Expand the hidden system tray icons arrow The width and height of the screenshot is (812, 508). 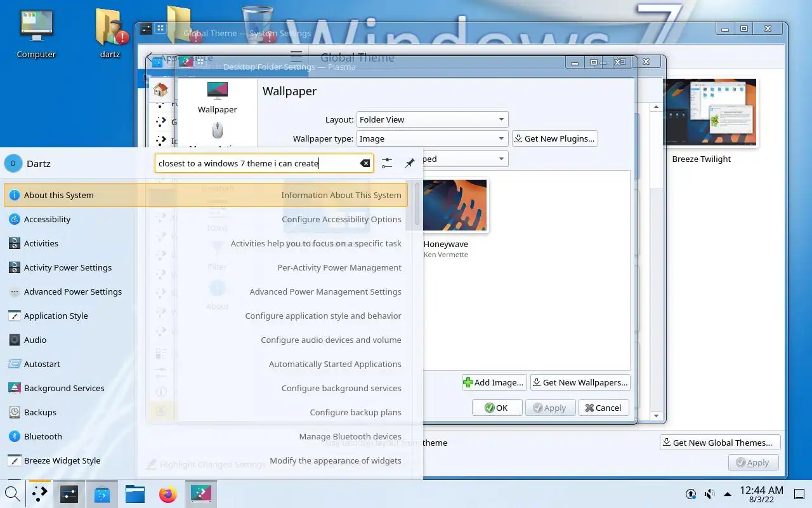[x=728, y=494]
